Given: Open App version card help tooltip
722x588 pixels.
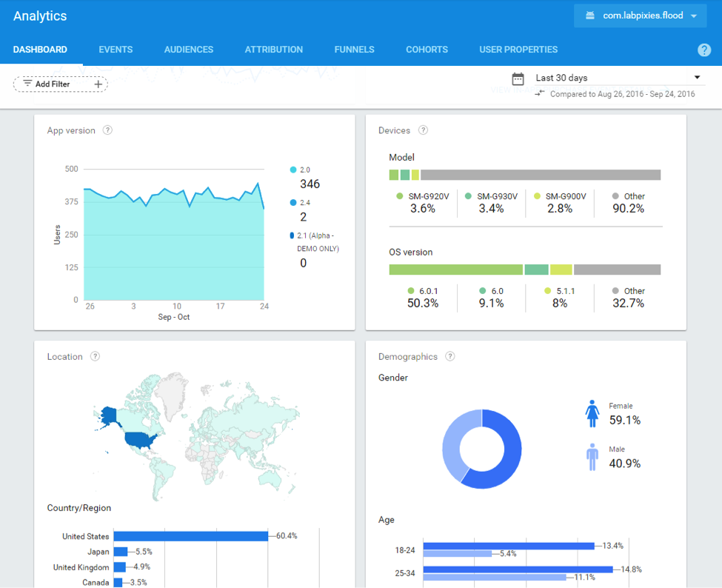Looking at the screenshot, I should click(107, 130).
